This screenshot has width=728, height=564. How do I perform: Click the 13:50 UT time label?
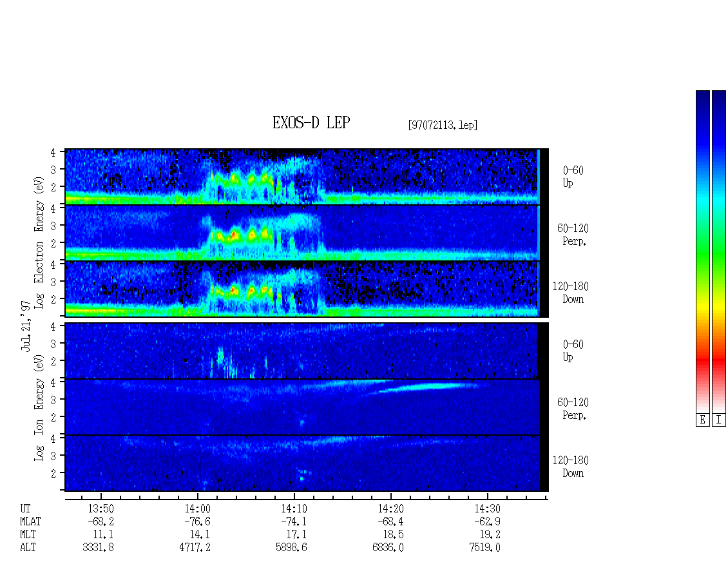point(101,509)
